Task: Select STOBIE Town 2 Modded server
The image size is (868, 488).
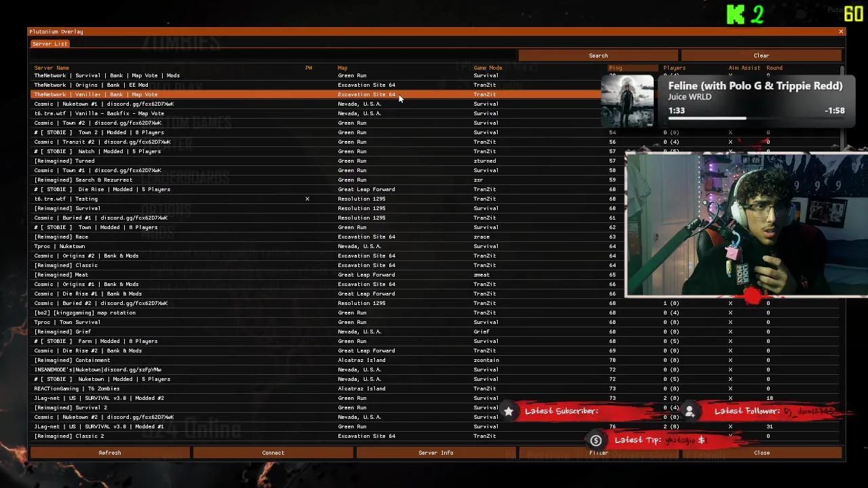Action: (x=435, y=132)
